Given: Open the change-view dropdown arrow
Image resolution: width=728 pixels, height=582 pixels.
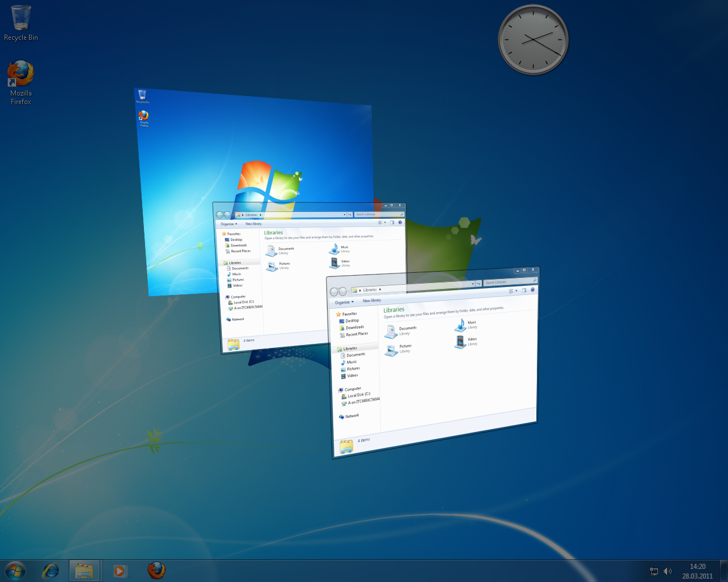Looking at the screenshot, I should pyautogui.click(x=516, y=290).
